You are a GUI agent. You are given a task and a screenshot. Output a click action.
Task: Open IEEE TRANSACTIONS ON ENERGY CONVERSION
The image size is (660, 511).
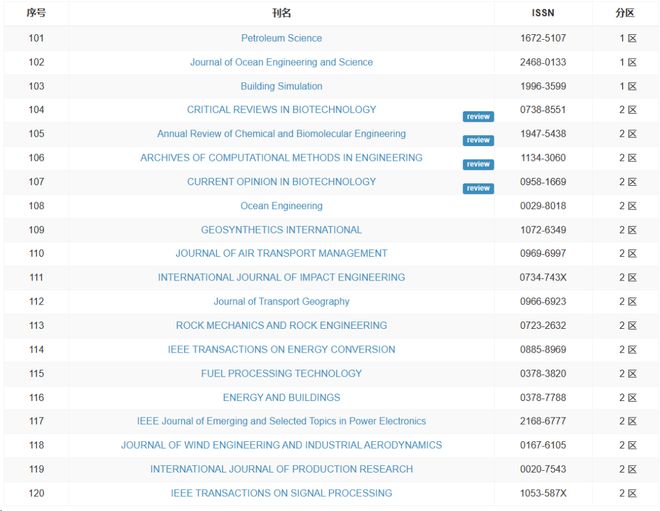pyautogui.click(x=281, y=350)
